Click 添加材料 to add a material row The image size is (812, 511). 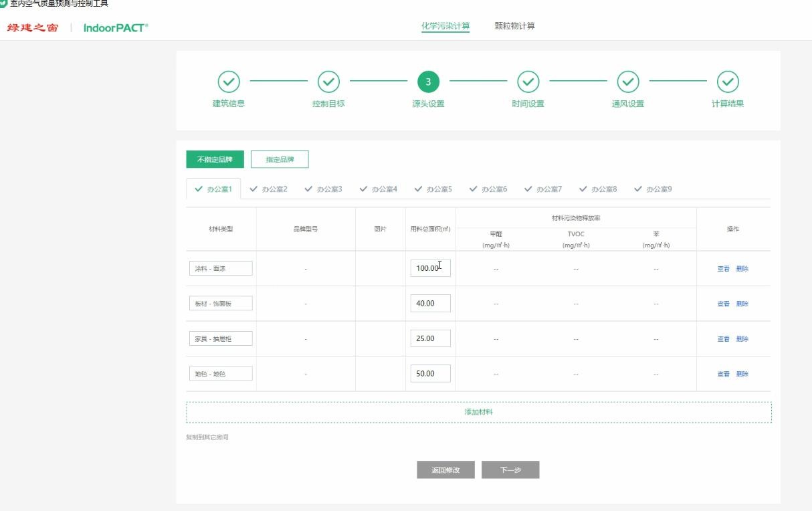(478, 412)
